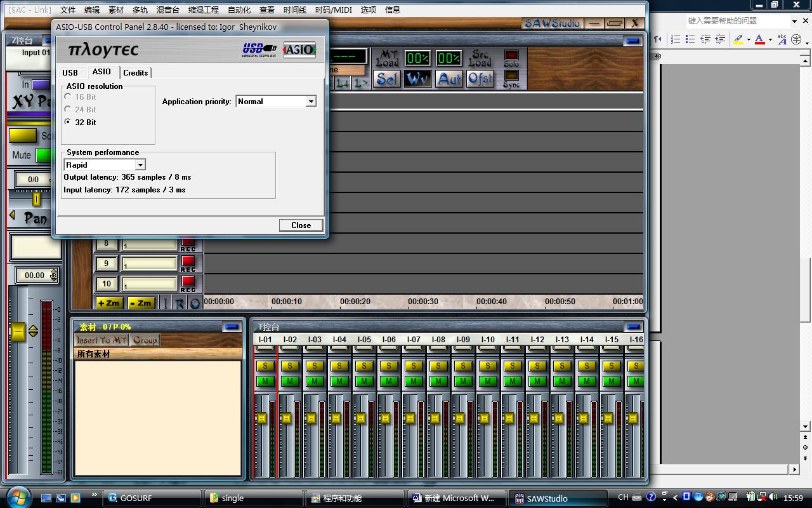Mute channel I-01 in F控台
This screenshot has height=508, width=812.
[x=265, y=381]
